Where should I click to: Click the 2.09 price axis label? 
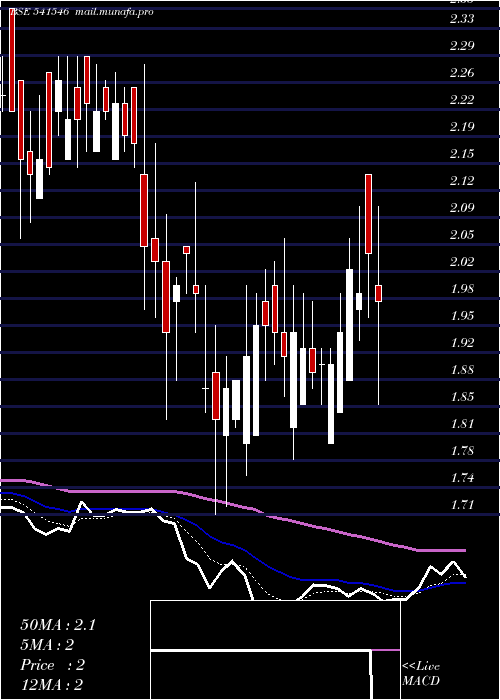(462, 208)
